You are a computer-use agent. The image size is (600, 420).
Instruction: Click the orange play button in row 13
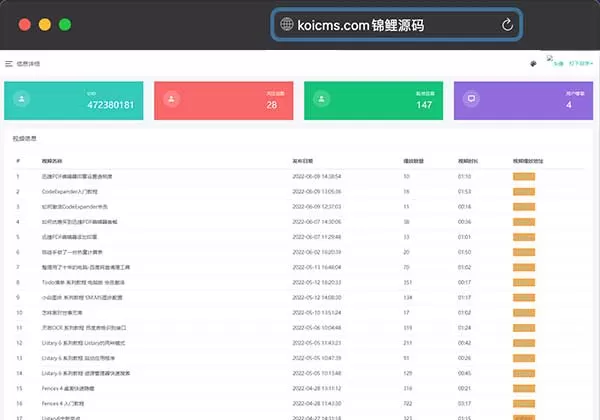tap(524, 358)
